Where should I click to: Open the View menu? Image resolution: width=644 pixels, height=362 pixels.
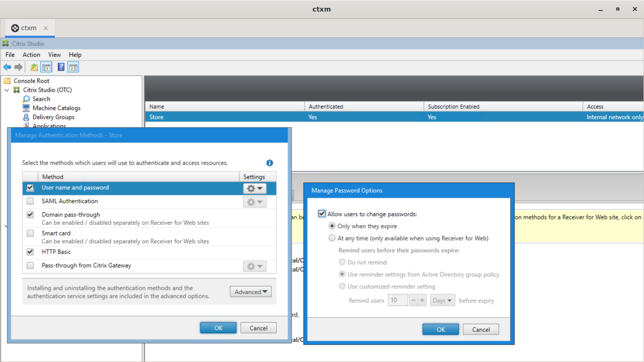click(x=54, y=55)
